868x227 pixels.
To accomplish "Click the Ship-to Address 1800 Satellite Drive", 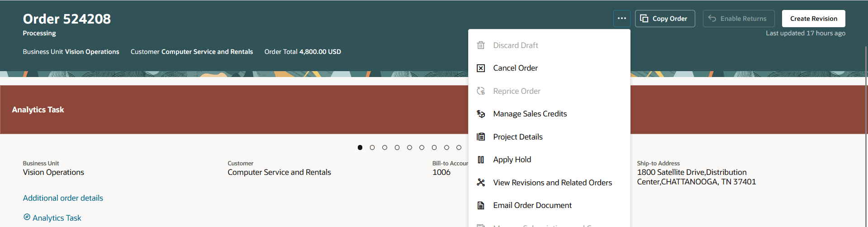I will click(x=697, y=177).
